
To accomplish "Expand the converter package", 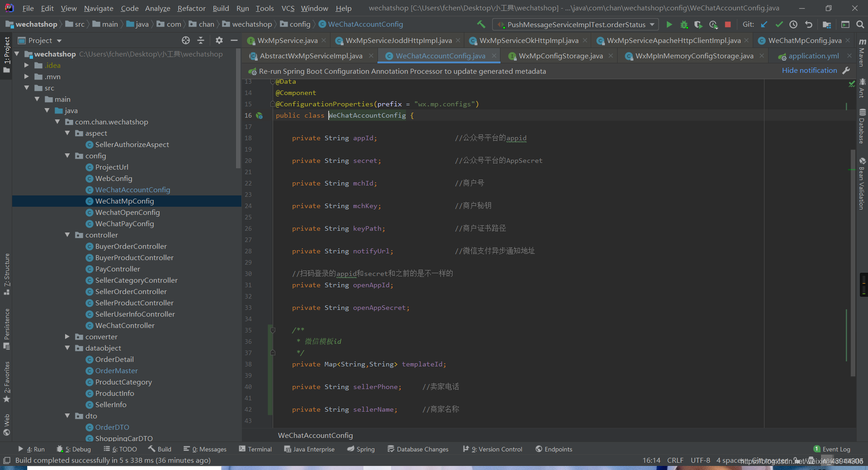I will [x=67, y=337].
